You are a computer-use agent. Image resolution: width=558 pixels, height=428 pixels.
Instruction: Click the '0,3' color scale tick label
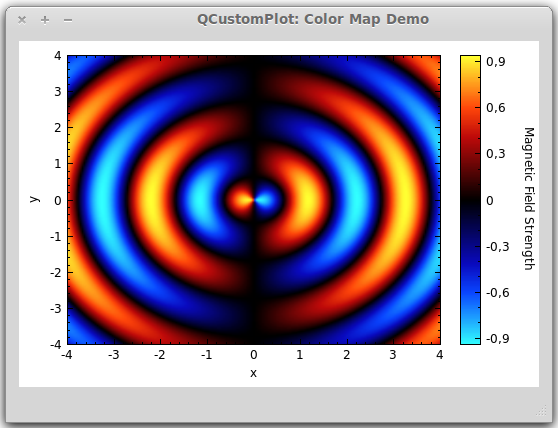pos(496,154)
